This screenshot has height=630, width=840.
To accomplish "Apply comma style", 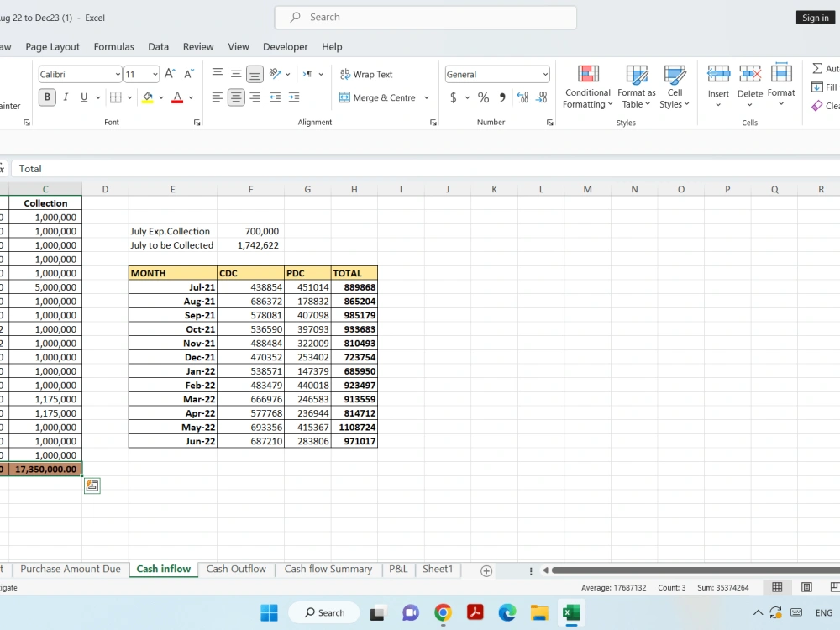I will click(502, 97).
